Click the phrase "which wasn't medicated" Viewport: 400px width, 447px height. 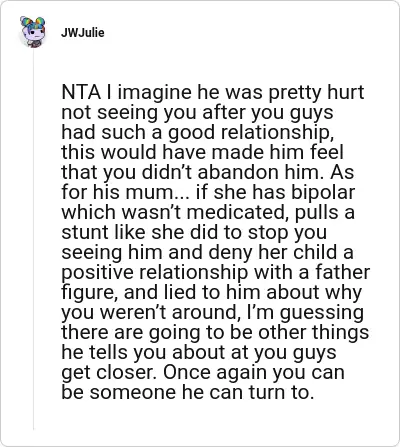click(x=175, y=212)
